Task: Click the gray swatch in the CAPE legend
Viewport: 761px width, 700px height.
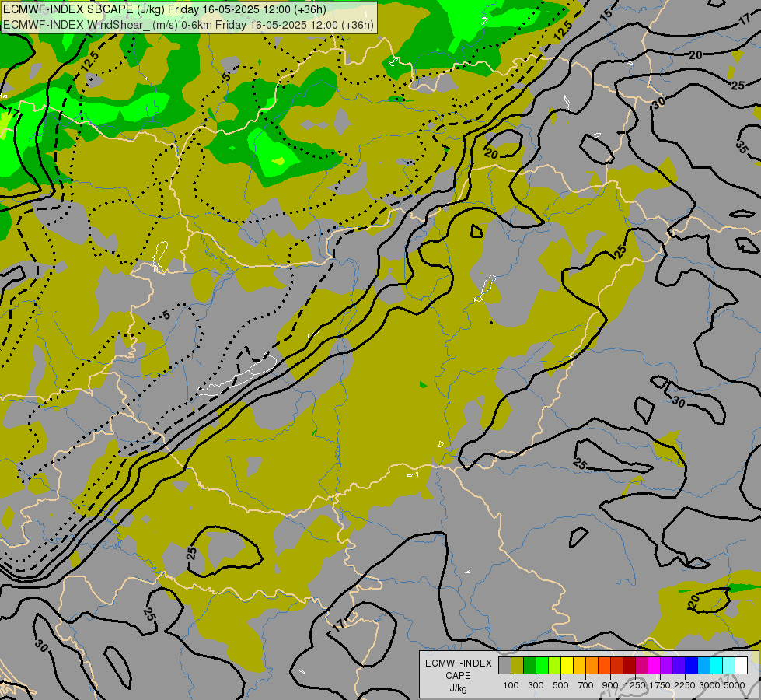Action: coord(504,666)
